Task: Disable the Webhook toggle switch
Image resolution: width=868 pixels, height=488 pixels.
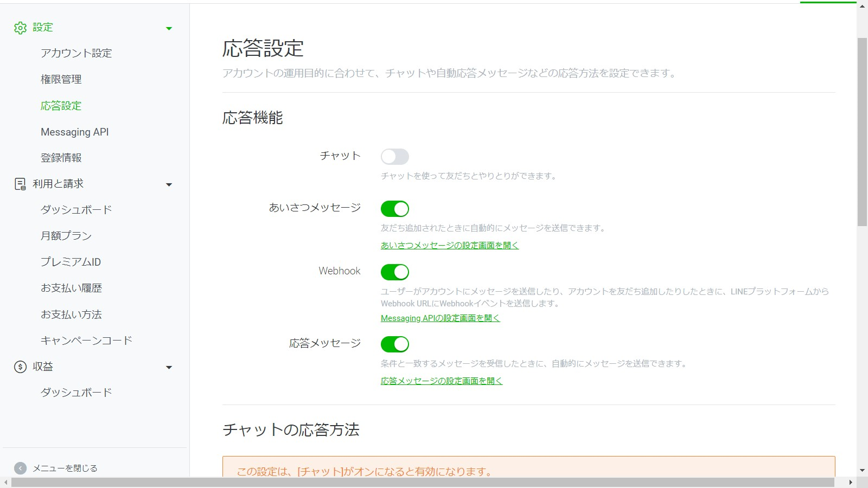Action: point(394,272)
